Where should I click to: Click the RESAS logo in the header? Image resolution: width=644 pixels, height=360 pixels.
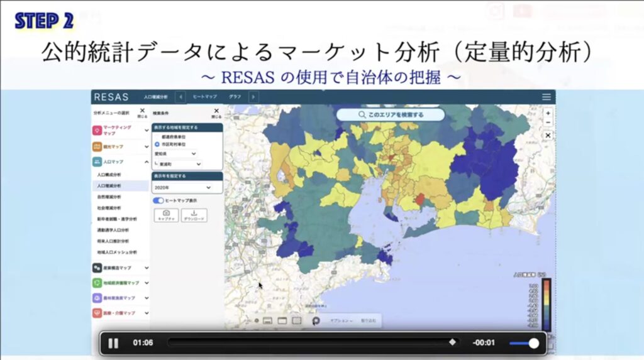coord(111,97)
